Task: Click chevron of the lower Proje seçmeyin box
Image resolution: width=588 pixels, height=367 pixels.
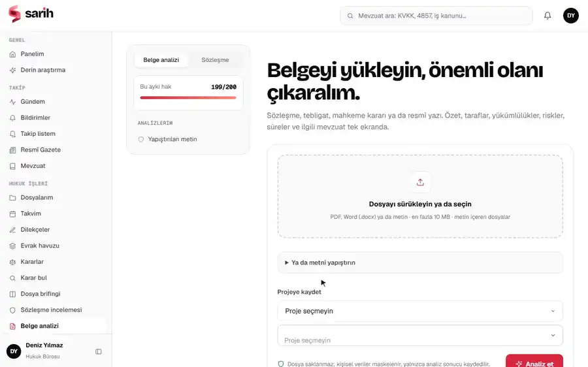Action: pos(553,336)
